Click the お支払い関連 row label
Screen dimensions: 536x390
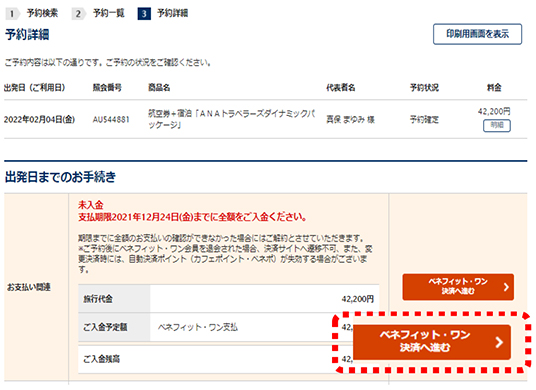click(29, 287)
